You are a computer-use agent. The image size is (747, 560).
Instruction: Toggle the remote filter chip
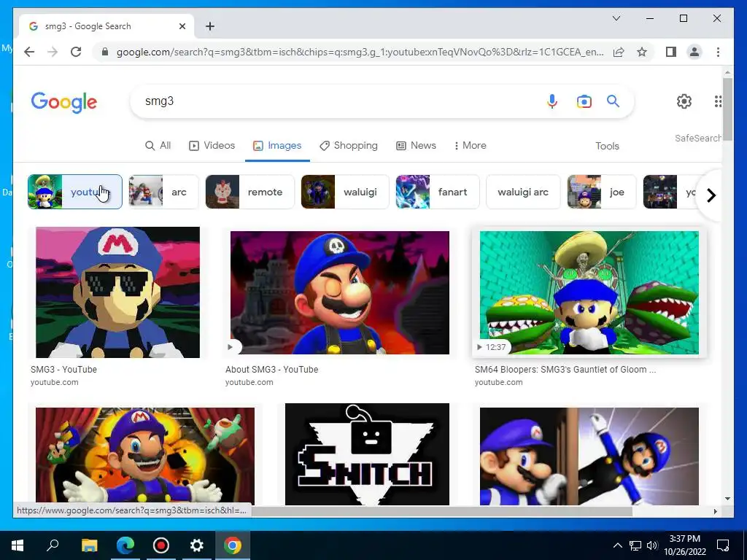coord(249,192)
